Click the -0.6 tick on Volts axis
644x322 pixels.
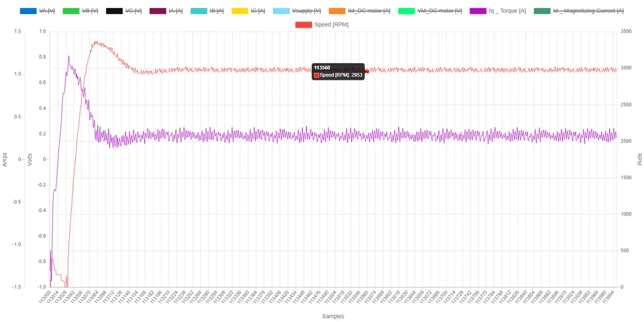(x=41, y=236)
